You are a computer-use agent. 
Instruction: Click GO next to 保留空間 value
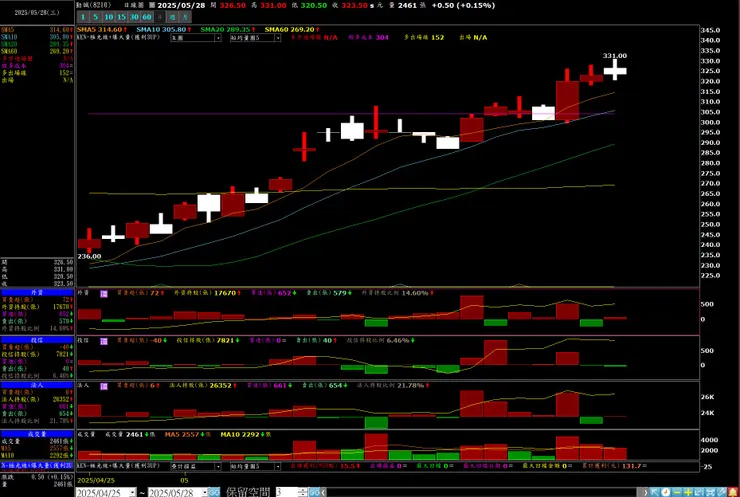pyautogui.click(x=314, y=492)
